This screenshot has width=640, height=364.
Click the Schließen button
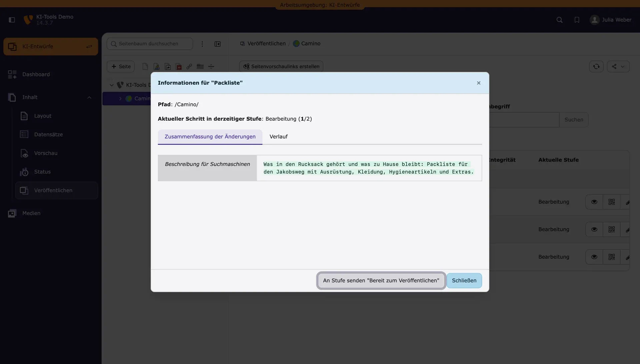coord(464,281)
